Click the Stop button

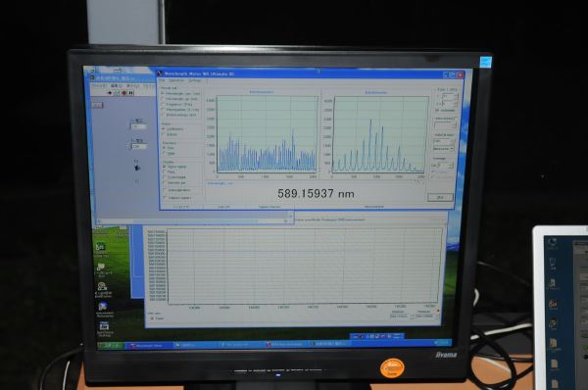(x=440, y=197)
